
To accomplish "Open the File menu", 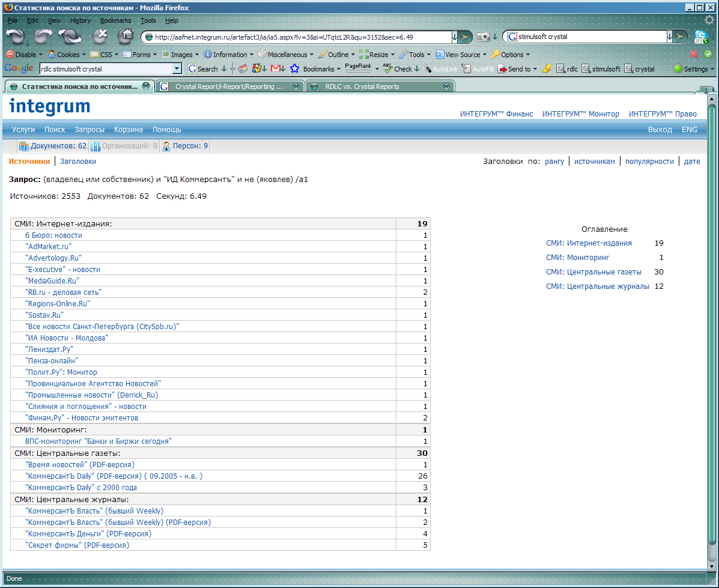I will point(13,20).
